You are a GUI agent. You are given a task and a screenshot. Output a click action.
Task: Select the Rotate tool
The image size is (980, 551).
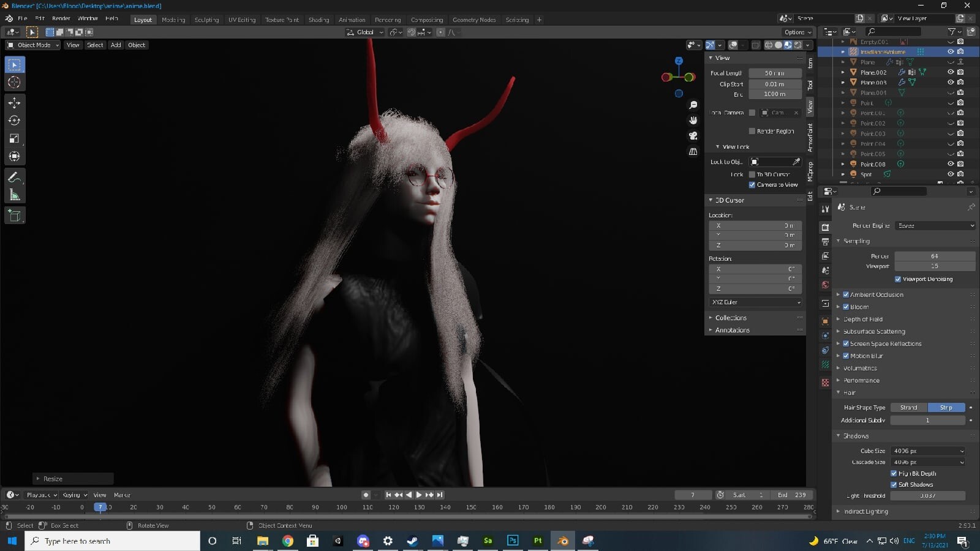(15, 121)
